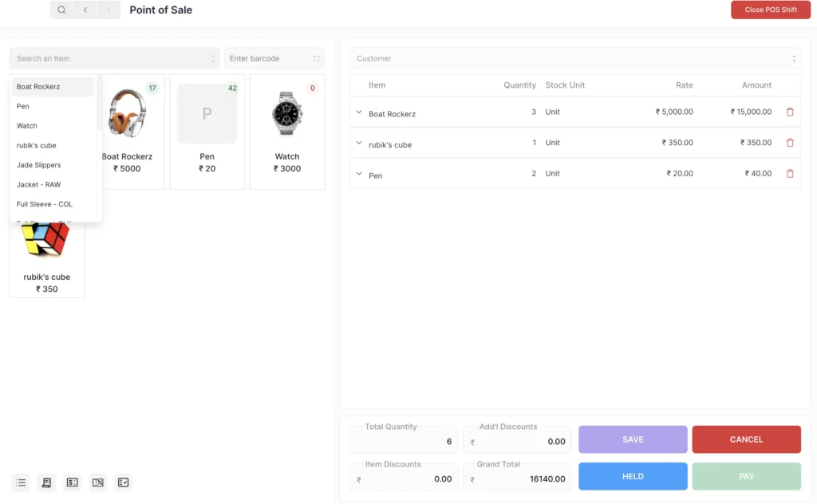Click quantity 3 in Boat Rockerz row

click(534, 112)
